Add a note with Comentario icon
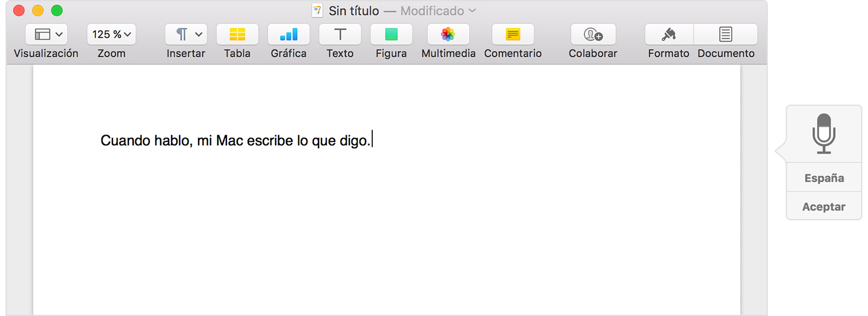This screenshot has width=868, height=316. click(x=512, y=34)
